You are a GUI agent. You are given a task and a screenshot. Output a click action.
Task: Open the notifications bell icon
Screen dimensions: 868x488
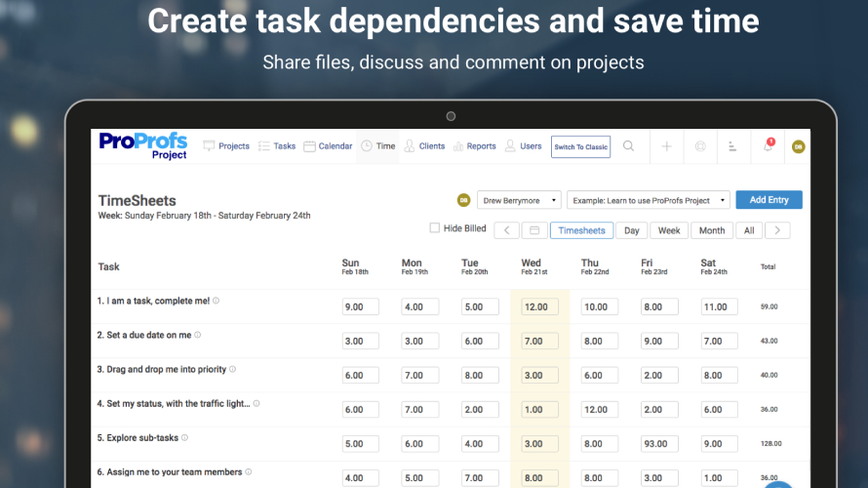768,146
